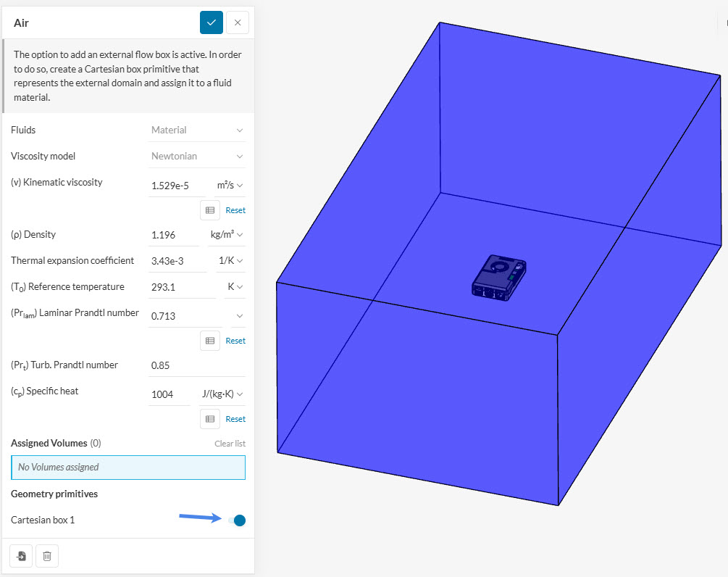This screenshot has height=577, width=728.
Task: Open table editor for specific heat
Action: coord(210,419)
